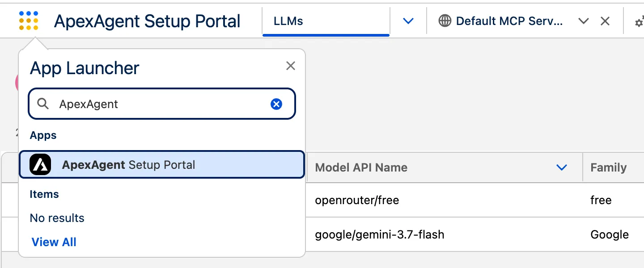Sort by Model API Name column header

point(361,167)
